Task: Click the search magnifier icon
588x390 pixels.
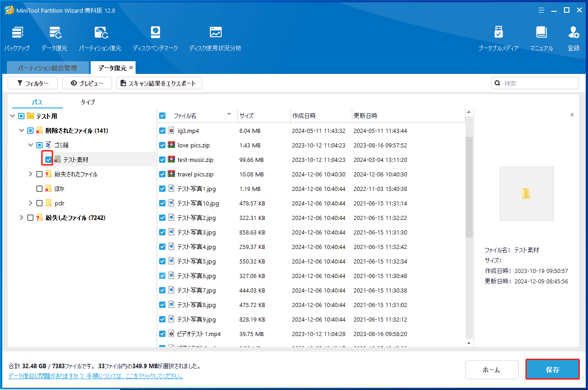Action: (x=498, y=83)
